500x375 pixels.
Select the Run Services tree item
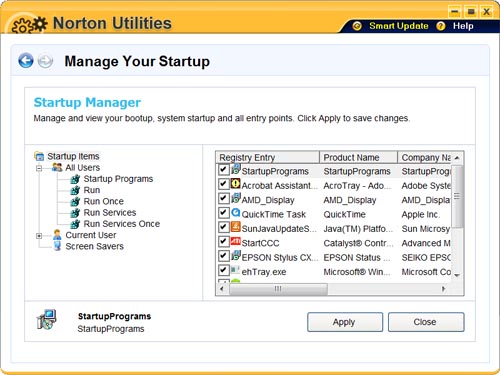coord(110,213)
